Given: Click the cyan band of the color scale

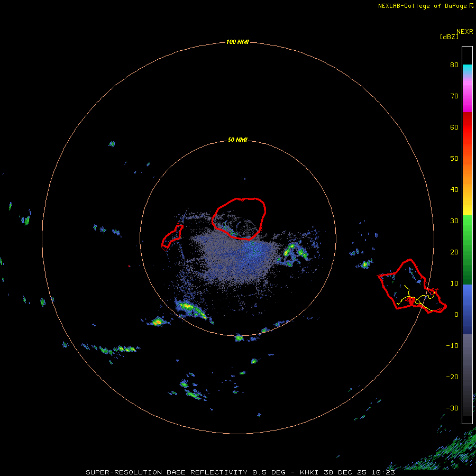Looking at the screenshot, I should coord(467,69).
